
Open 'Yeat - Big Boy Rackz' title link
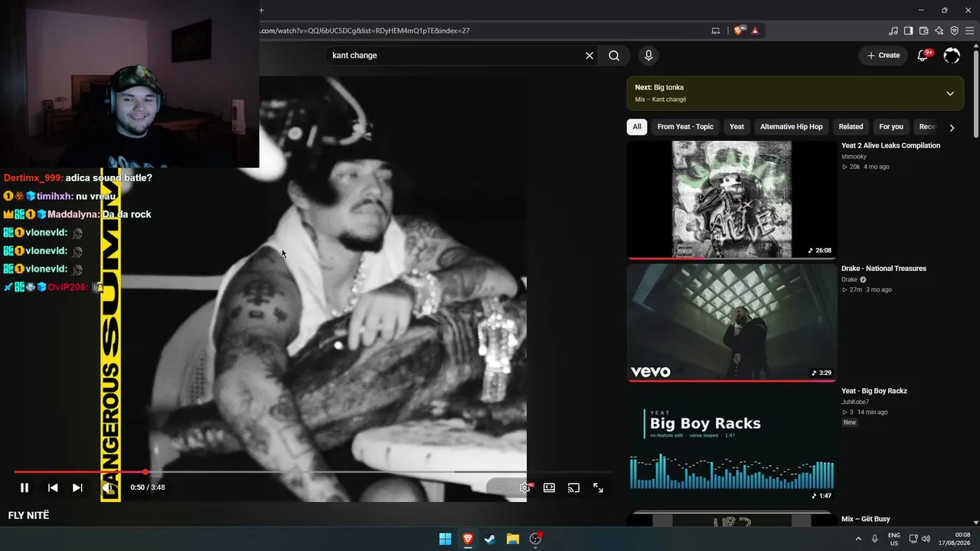tap(874, 391)
